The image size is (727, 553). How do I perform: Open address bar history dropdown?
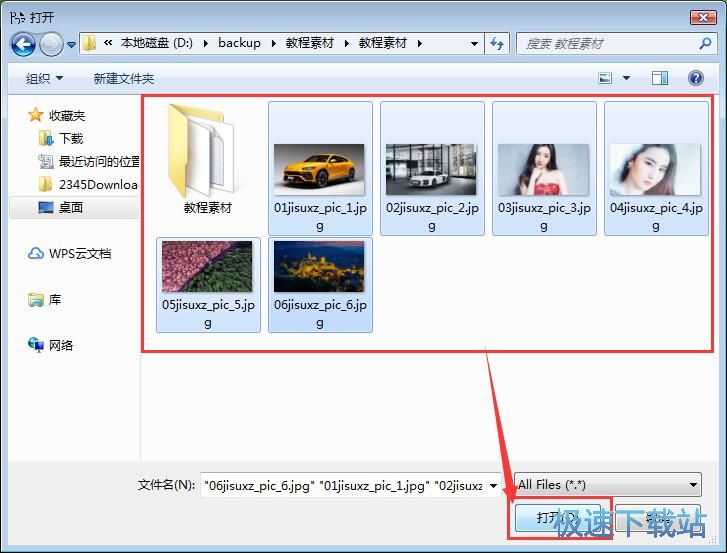click(x=474, y=44)
